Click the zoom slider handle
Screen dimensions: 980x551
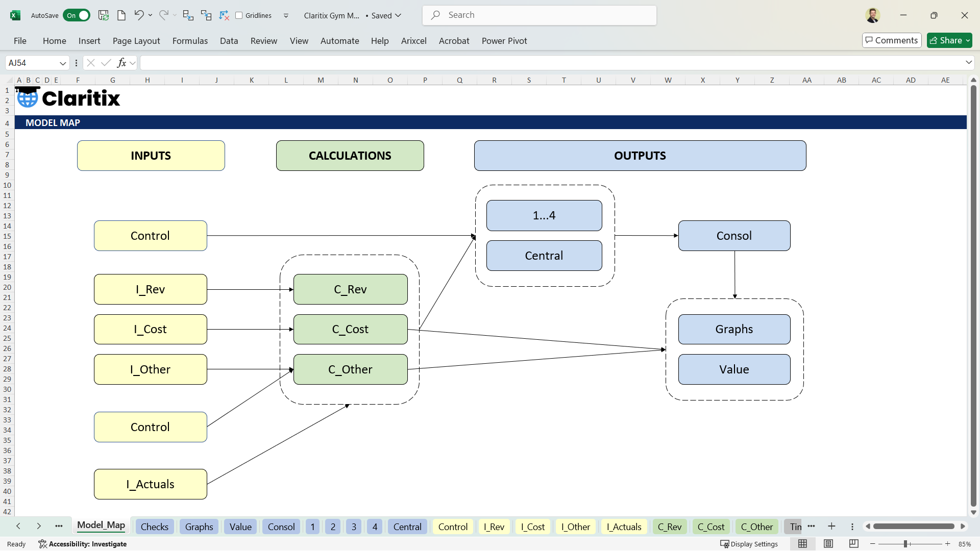pyautogui.click(x=905, y=544)
